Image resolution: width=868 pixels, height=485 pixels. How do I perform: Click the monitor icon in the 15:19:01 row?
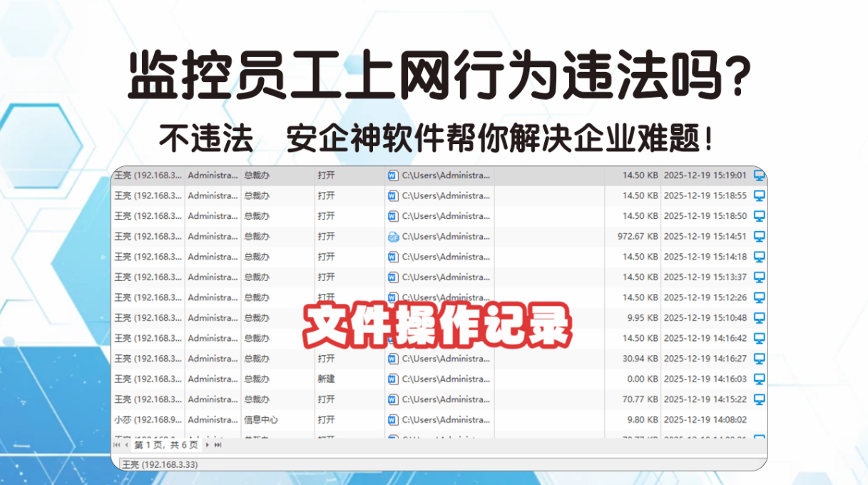coord(759,175)
